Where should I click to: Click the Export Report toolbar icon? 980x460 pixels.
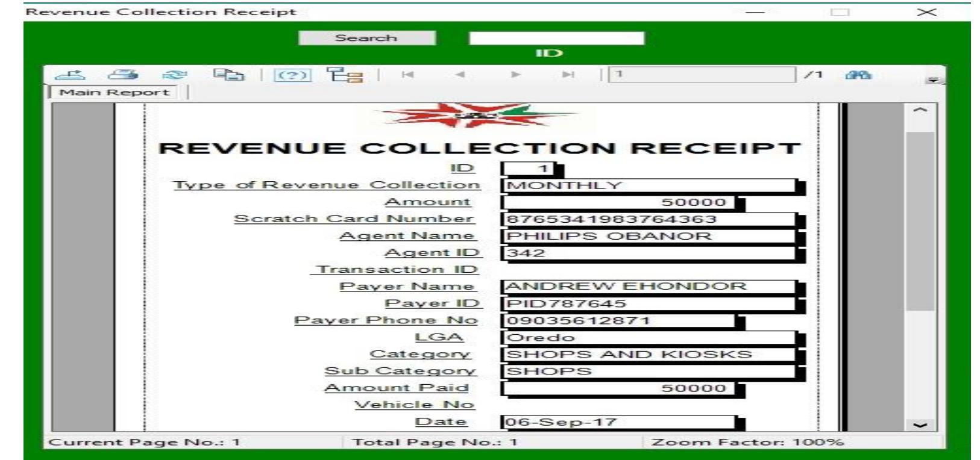pyautogui.click(x=70, y=75)
